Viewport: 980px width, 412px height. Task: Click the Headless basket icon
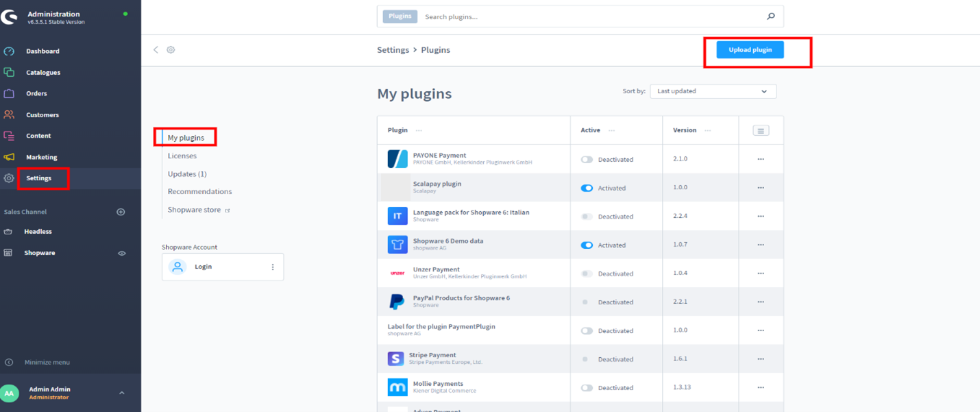coord(8,232)
